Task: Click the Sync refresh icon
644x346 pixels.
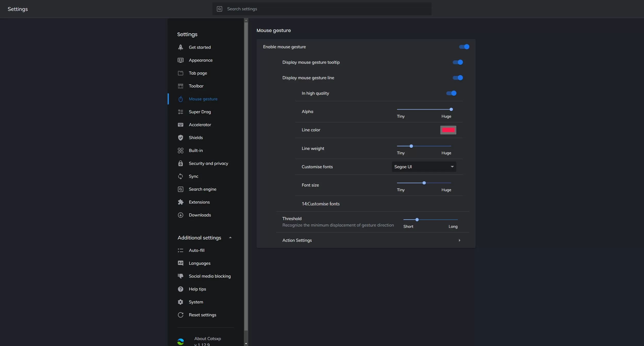Action: point(181,176)
